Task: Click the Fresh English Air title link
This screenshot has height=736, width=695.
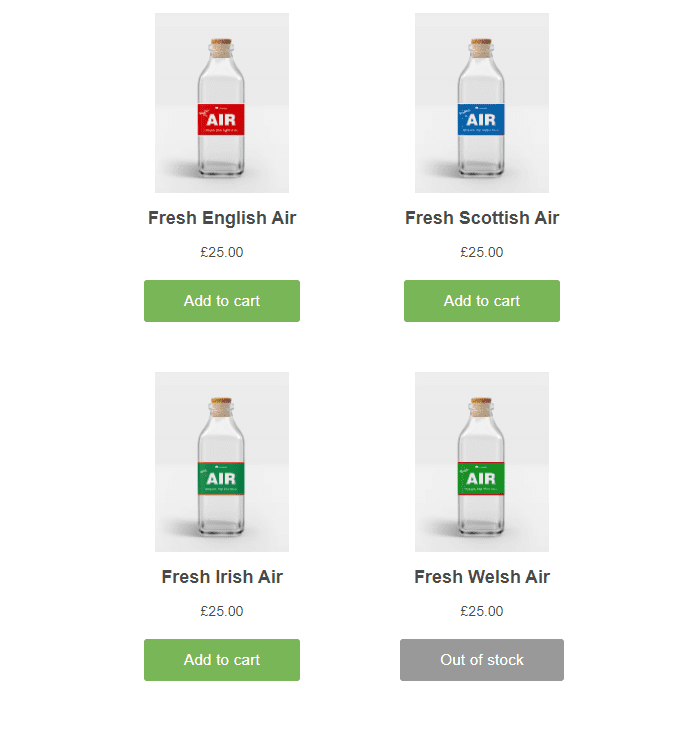Action: [x=222, y=218]
